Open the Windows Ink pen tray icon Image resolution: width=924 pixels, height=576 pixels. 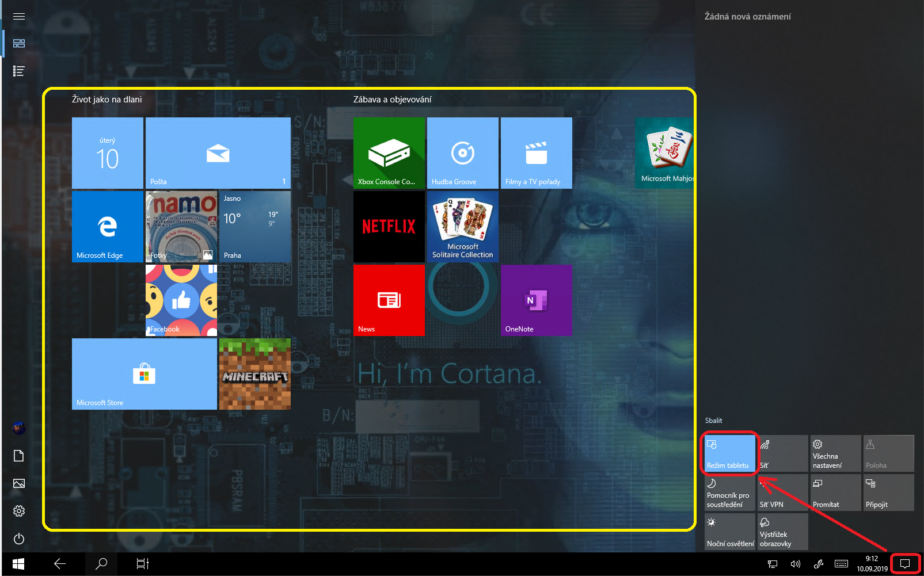(819, 564)
